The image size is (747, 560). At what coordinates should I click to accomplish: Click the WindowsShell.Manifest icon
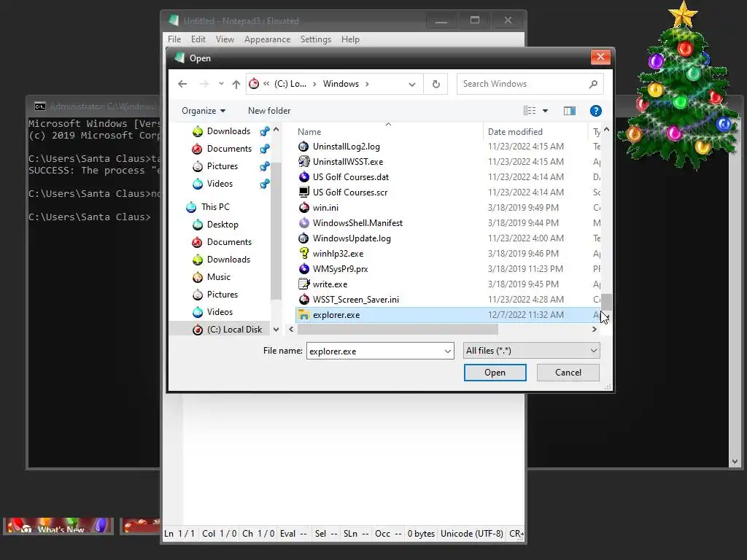click(303, 223)
